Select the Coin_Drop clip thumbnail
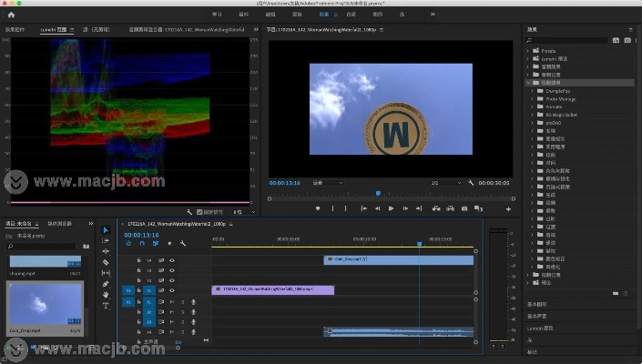 pyautogui.click(x=45, y=306)
